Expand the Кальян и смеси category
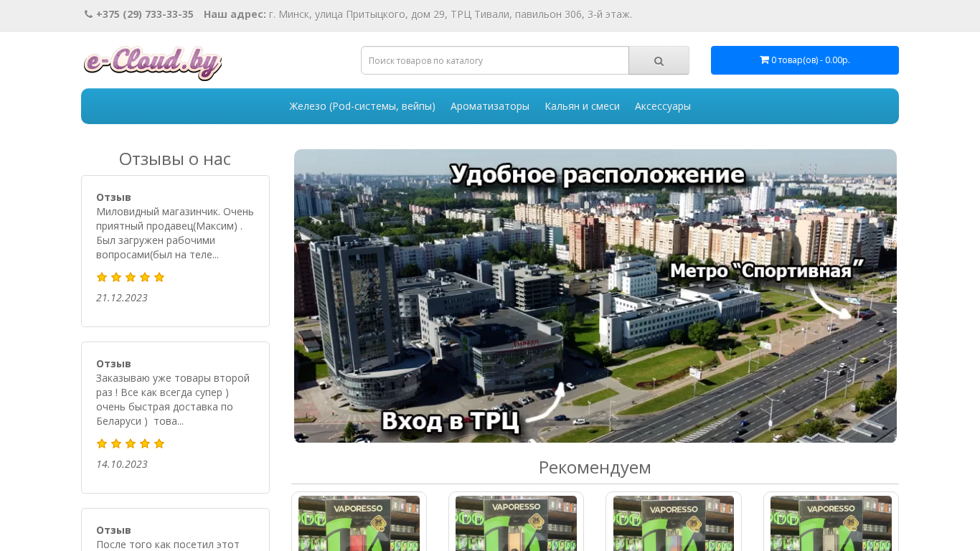 582,106
